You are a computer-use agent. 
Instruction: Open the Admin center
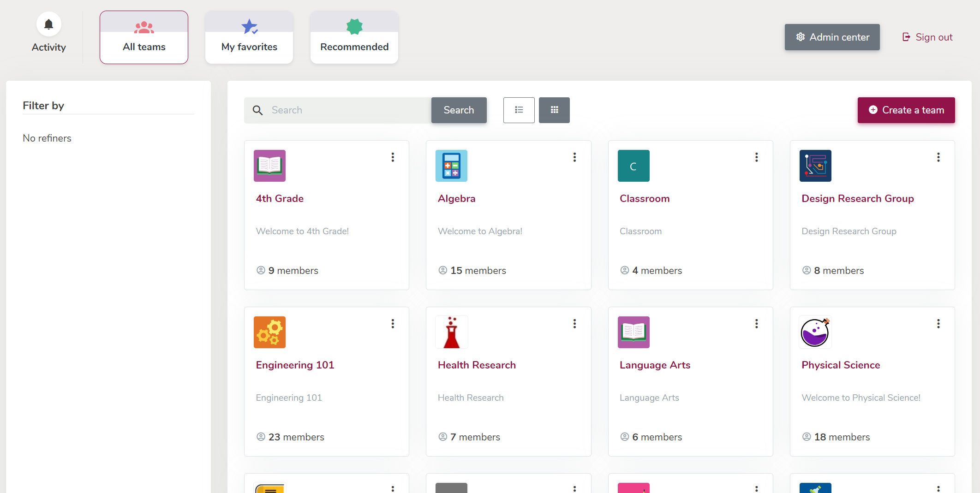[832, 37]
